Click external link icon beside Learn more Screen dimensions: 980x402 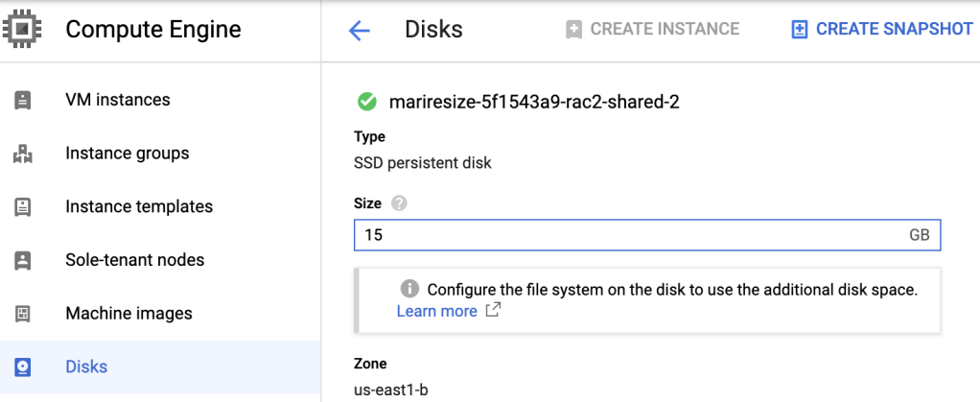(x=493, y=311)
